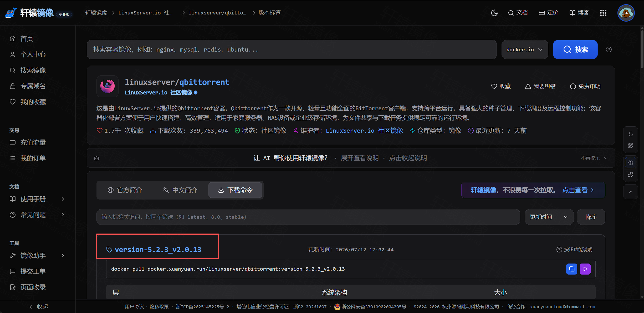Open the QR code icon on the right rail
This screenshot has height=313, width=644.
(x=631, y=146)
